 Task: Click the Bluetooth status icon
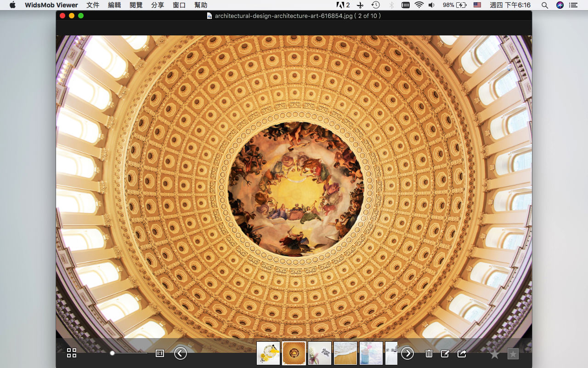click(391, 5)
